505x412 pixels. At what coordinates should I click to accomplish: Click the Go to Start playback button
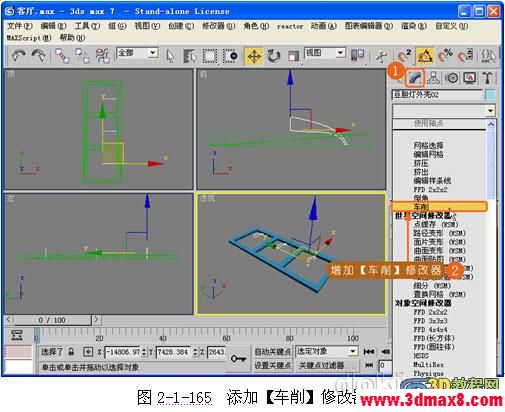369,351
